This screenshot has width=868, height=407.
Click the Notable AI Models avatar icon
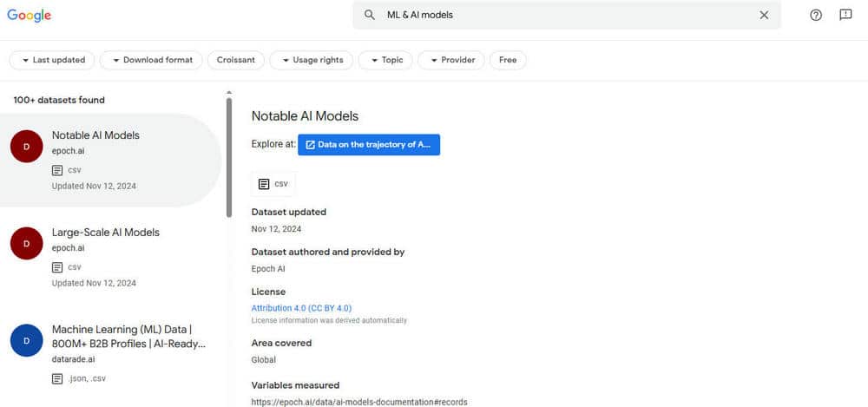[x=27, y=146]
